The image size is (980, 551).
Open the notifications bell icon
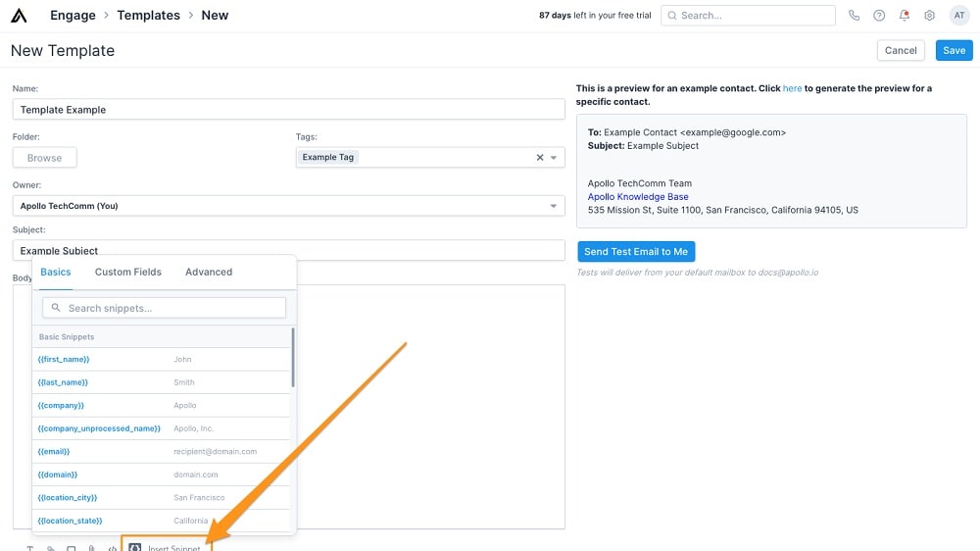(x=904, y=16)
